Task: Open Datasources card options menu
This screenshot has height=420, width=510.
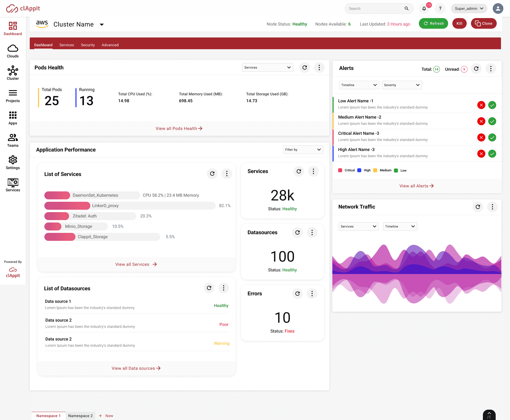Action: (x=312, y=233)
